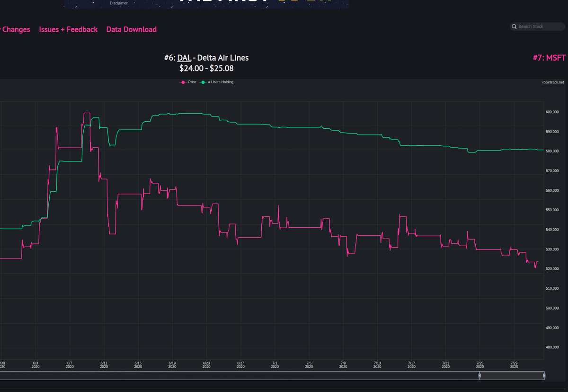Click the 7/21 2020 date axis label
This screenshot has width=568, height=392.
[x=445, y=365]
